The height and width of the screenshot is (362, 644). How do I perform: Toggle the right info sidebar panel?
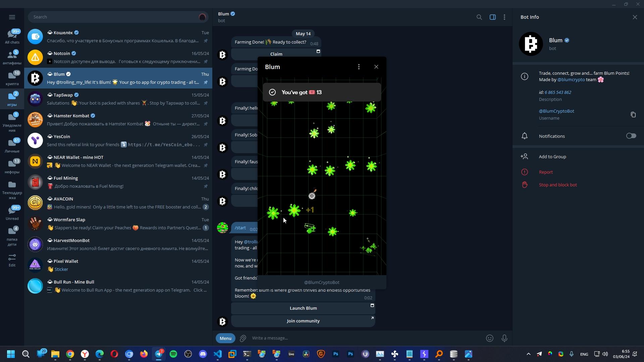coord(492,17)
